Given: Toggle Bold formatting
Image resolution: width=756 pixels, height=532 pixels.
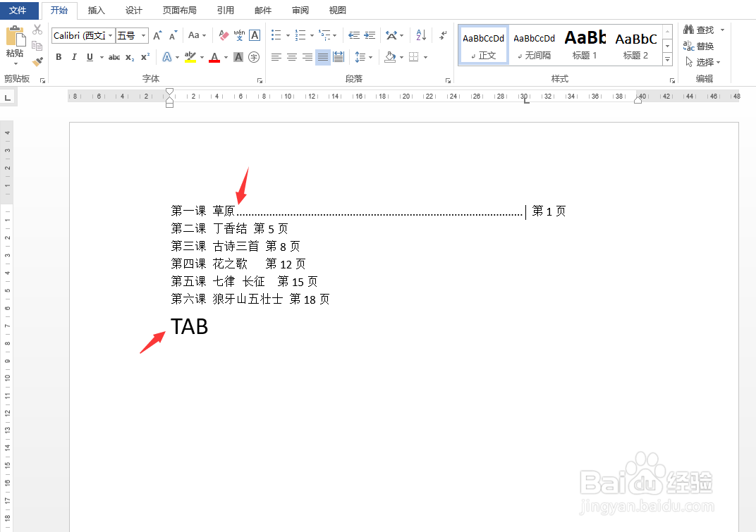Looking at the screenshot, I should point(59,57).
